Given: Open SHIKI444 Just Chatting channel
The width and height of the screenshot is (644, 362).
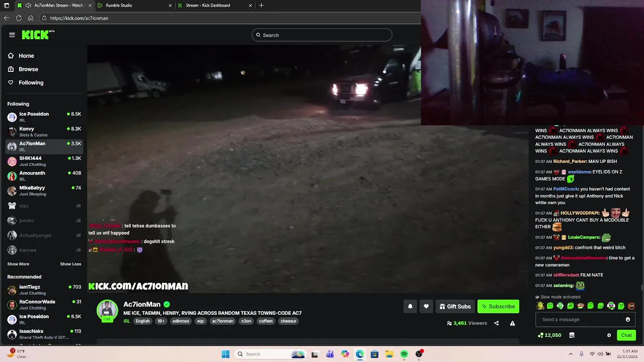Looking at the screenshot, I should 44,161.
